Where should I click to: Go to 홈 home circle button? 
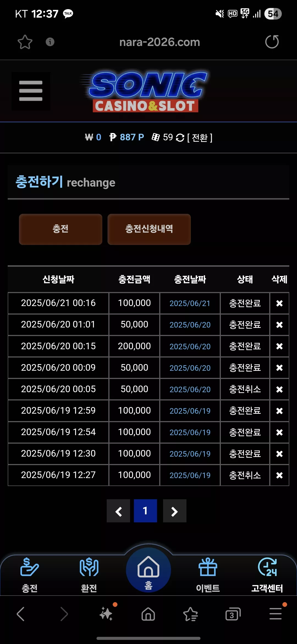[x=148, y=570]
